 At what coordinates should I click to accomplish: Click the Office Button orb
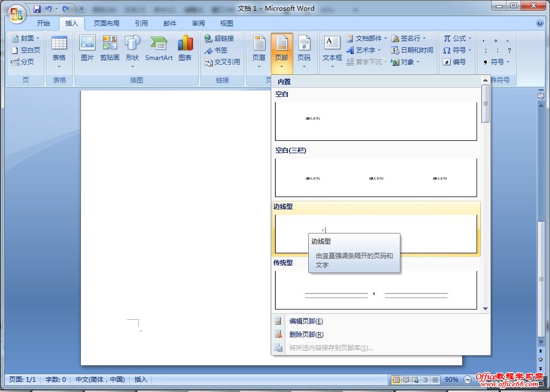click(x=17, y=13)
